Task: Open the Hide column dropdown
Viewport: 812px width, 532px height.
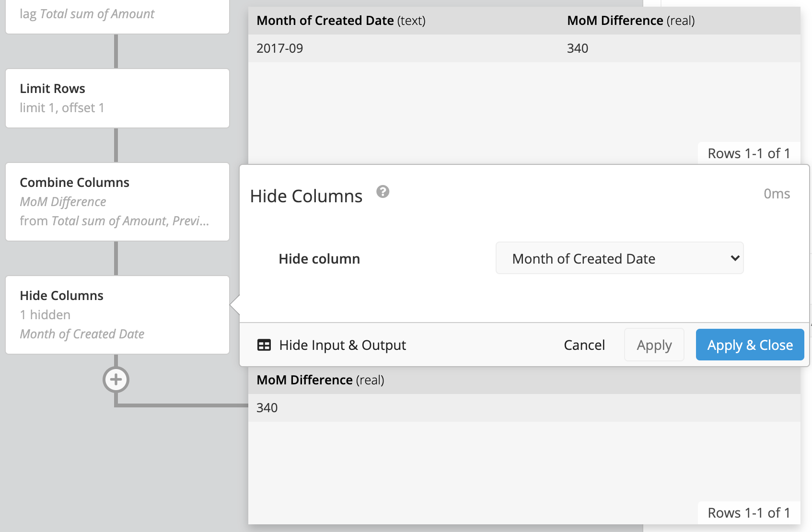Action: 619,258
